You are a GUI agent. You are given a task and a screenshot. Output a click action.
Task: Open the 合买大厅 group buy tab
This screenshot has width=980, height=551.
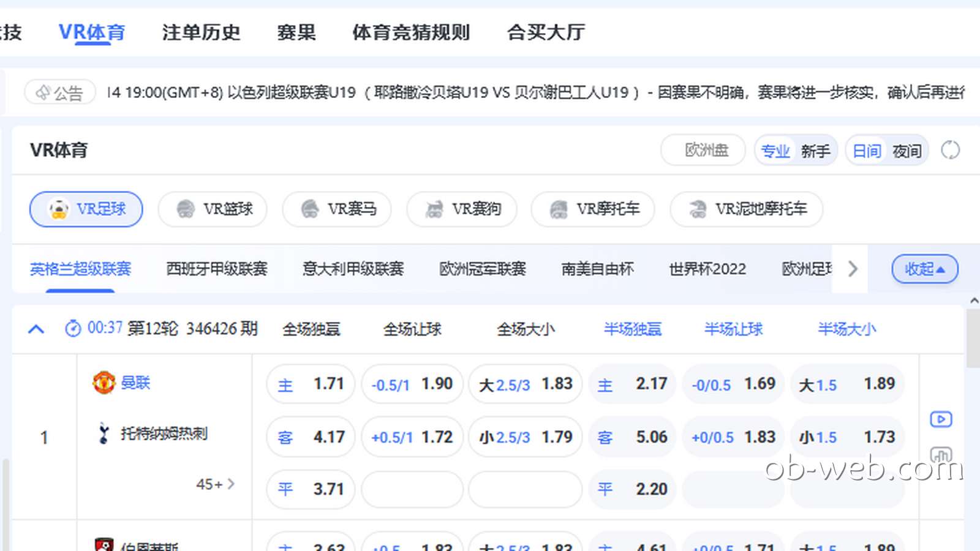coord(546,32)
